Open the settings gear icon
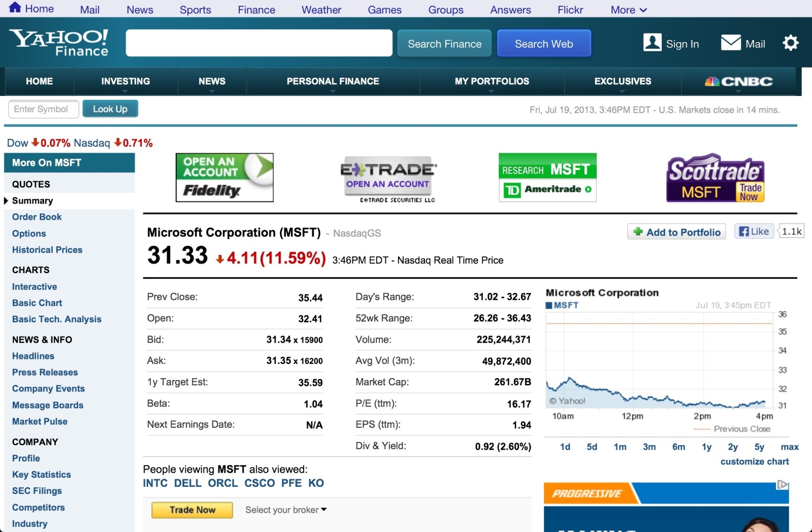The height and width of the screenshot is (532, 812). point(790,43)
